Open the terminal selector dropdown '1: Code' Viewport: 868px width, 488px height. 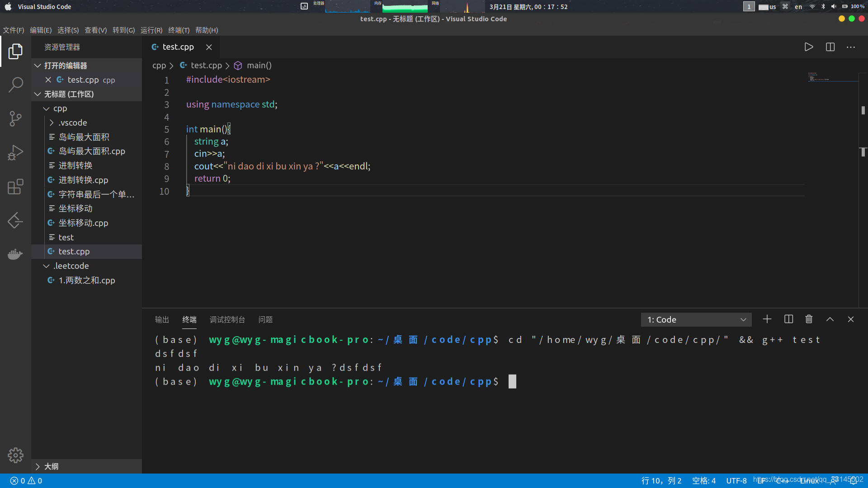[x=696, y=319]
